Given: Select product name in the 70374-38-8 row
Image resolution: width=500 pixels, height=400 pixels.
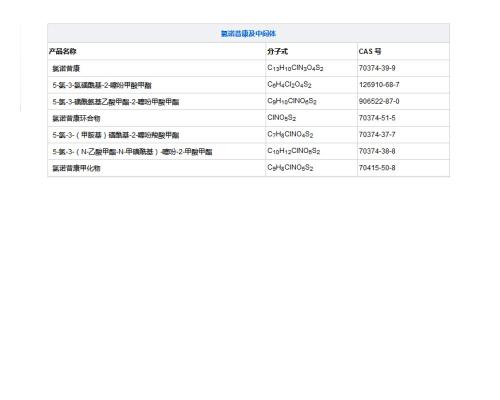Looking at the screenshot, I should [x=132, y=152].
